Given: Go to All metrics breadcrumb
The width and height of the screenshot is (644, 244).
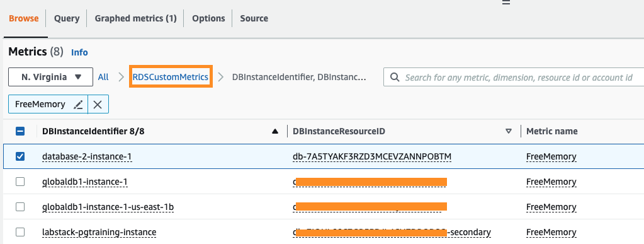Looking at the screenshot, I should [x=103, y=77].
